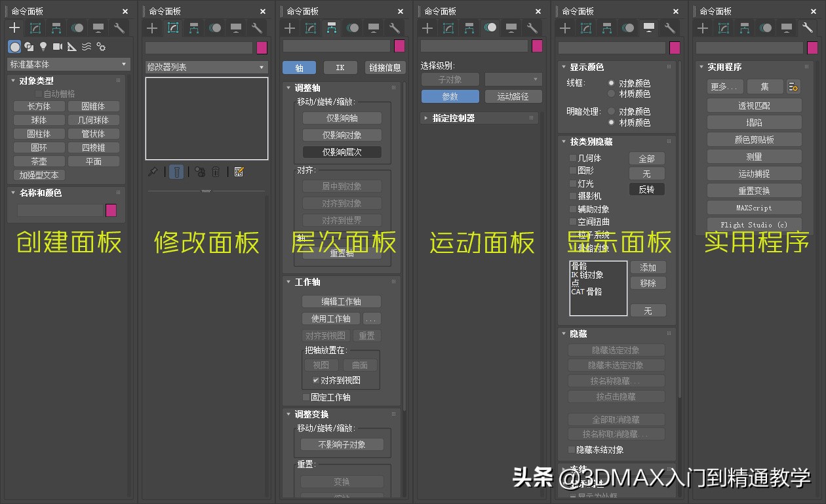Select the Shapes category icon

pyautogui.click(x=29, y=47)
